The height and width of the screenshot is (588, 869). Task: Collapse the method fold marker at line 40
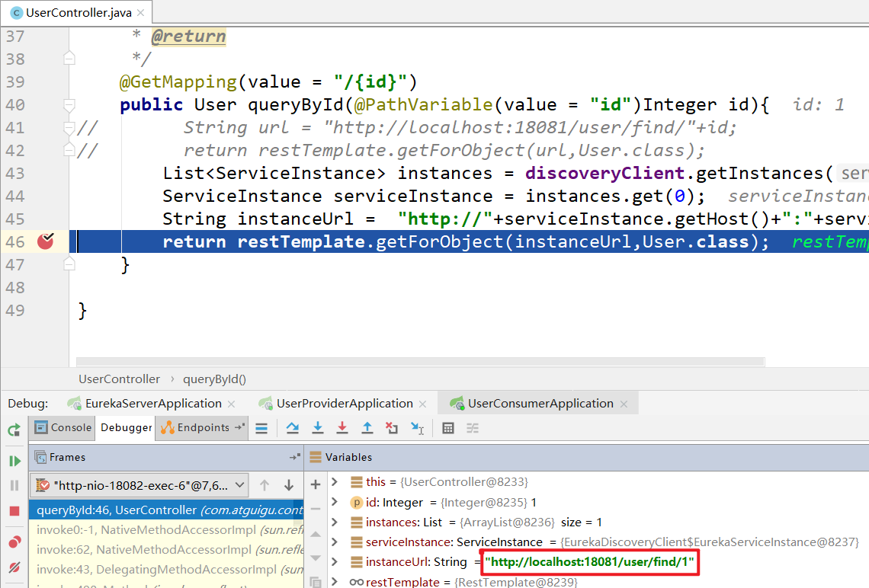(69, 104)
